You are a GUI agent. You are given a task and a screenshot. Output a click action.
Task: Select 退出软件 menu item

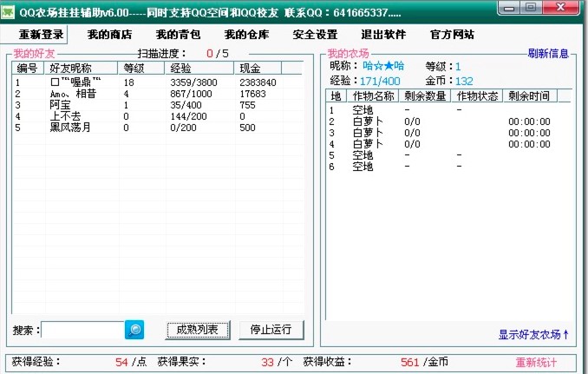pyautogui.click(x=383, y=35)
